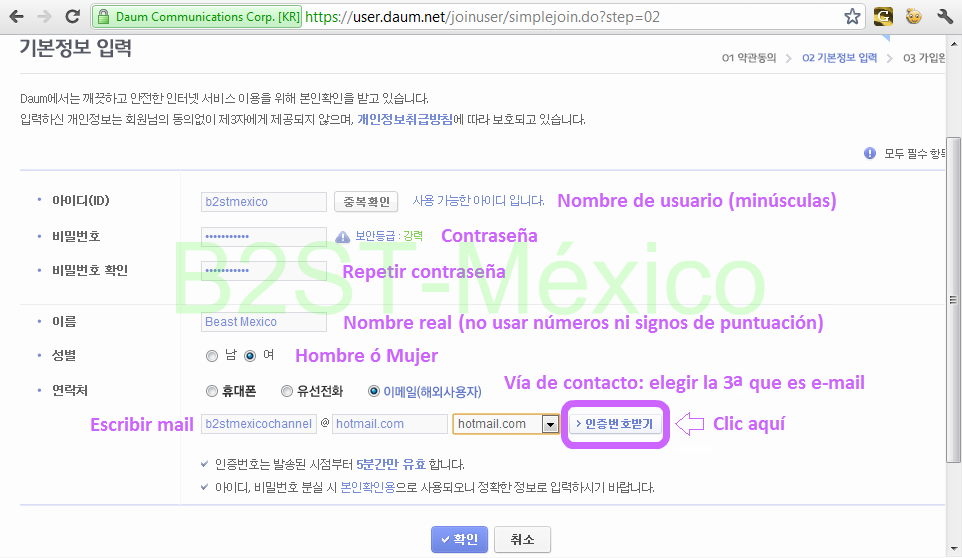Click the 연락처 field label
This screenshot has width=962, height=558.
[x=70, y=391]
